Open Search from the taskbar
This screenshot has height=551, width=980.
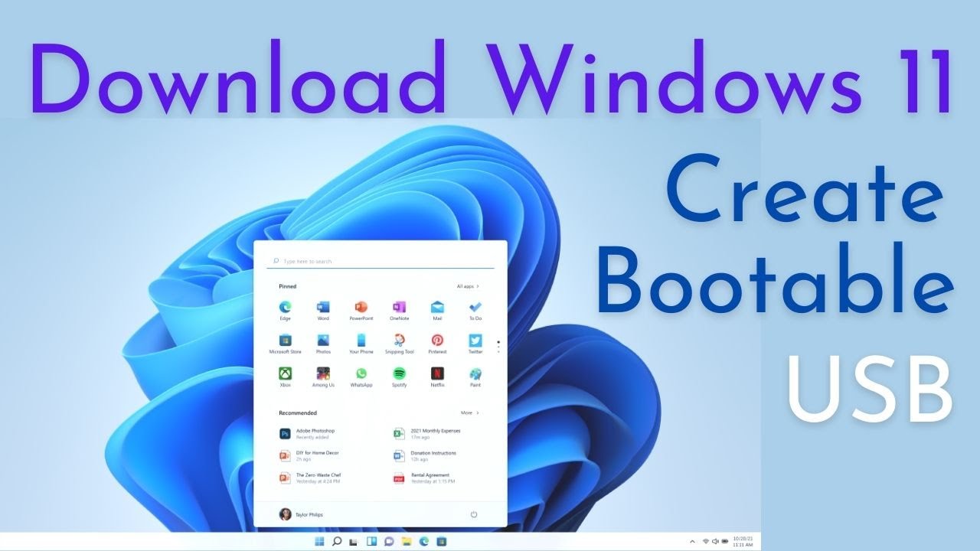point(337,542)
